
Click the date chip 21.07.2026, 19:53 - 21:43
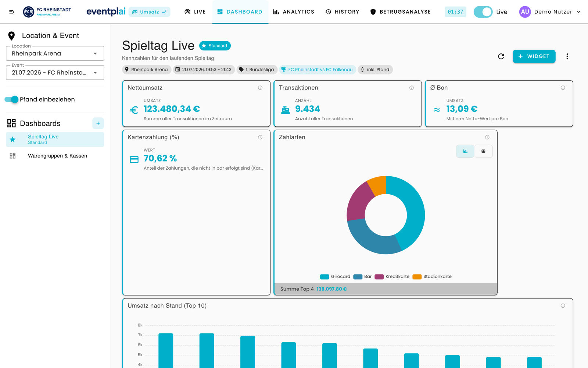(203, 70)
